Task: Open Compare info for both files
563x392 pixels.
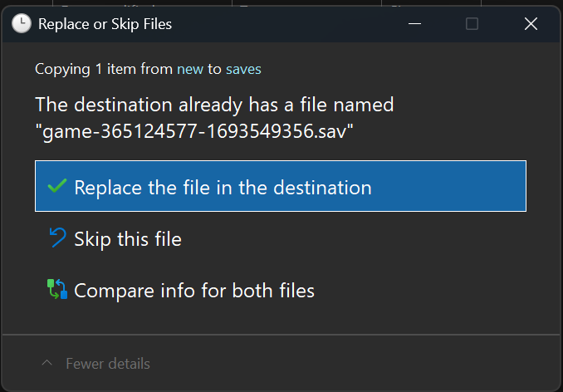Action: pyautogui.click(x=193, y=291)
